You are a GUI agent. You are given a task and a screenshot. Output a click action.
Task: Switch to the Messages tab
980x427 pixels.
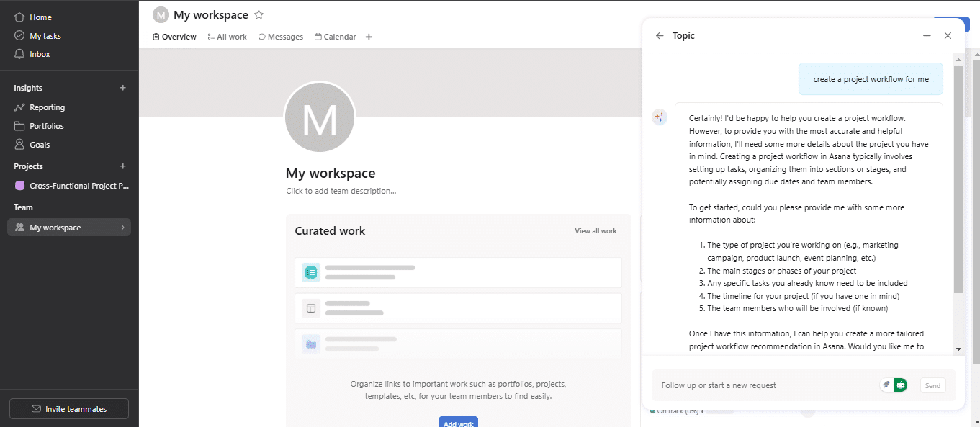click(x=281, y=37)
